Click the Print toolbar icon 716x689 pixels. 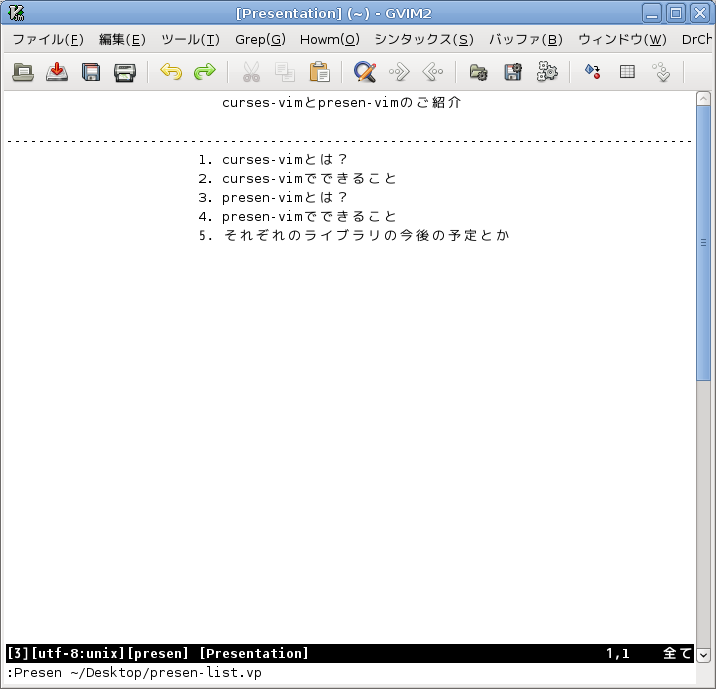click(125, 72)
